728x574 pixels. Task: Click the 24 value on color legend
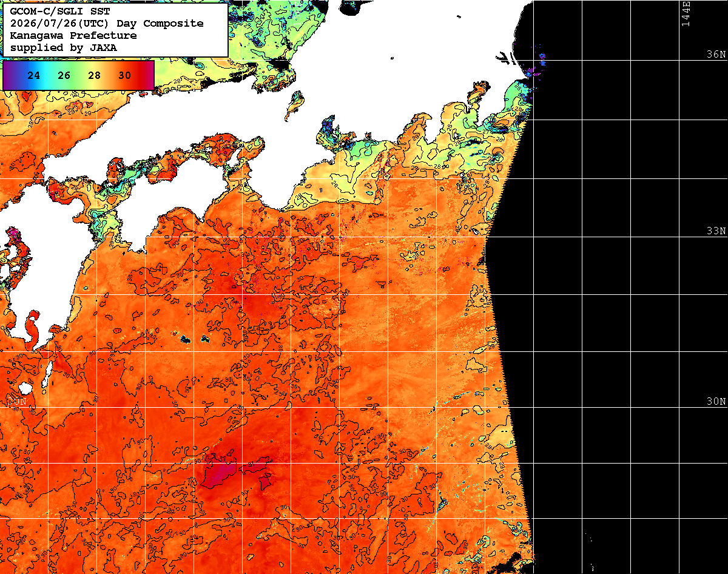tap(34, 76)
